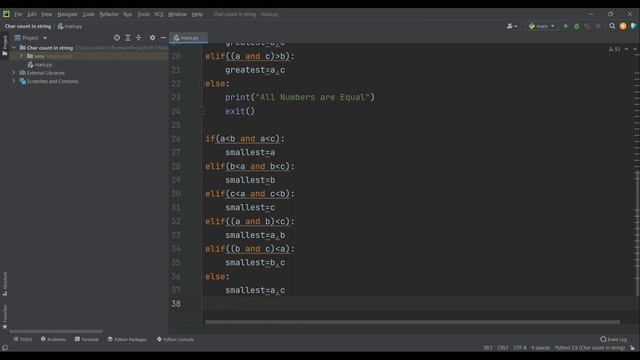The height and width of the screenshot is (360, 640).
Task: Click the editor horizontal scrollbar
Action: click(x=412, y=322)
